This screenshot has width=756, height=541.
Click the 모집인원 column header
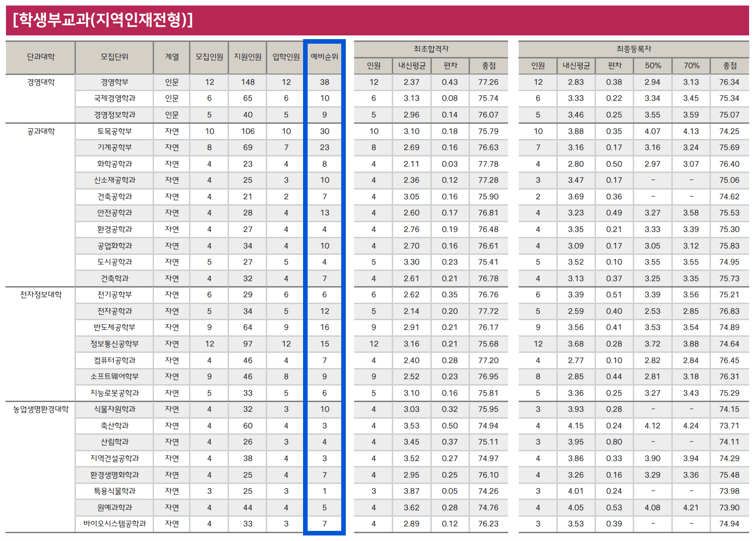209,57
